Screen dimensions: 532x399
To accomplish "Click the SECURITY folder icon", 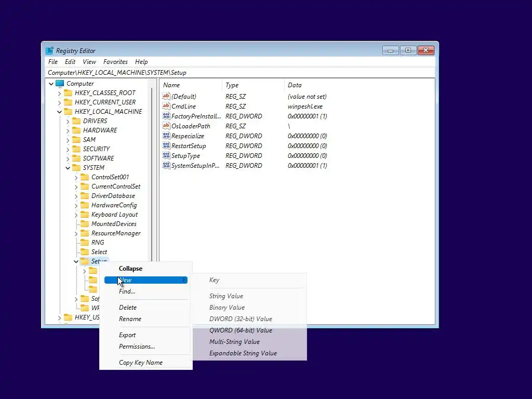I will pos(77,149).
